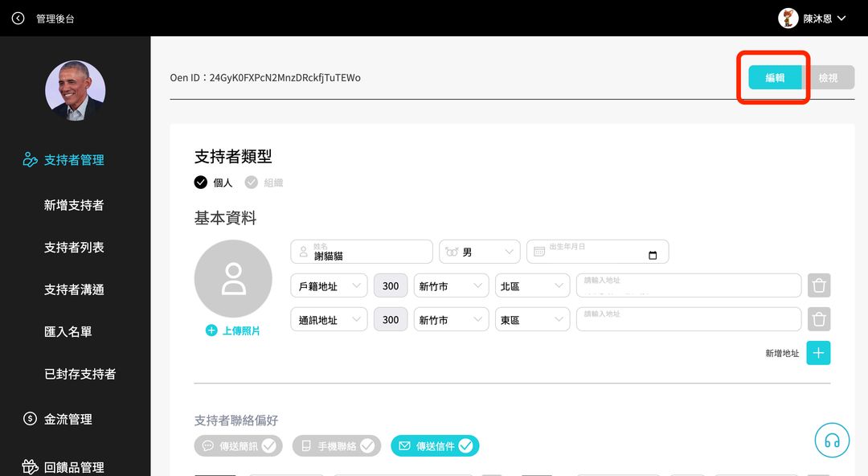Click the 管理後台 title
Viewport: 868px width, 476px height.
coord(55,18)
